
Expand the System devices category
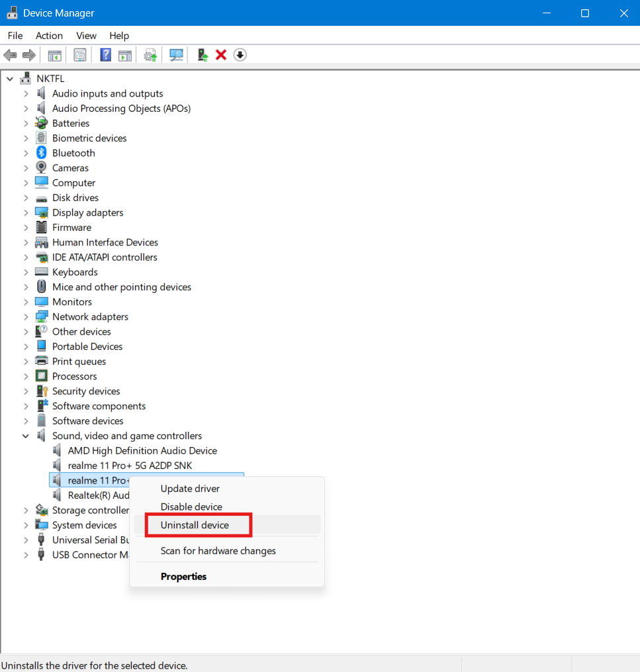pyautogui.click(x=26, y=525)
